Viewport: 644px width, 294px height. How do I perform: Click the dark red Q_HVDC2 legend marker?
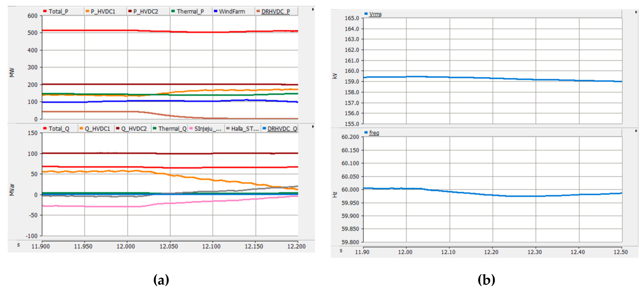[118, 128]
